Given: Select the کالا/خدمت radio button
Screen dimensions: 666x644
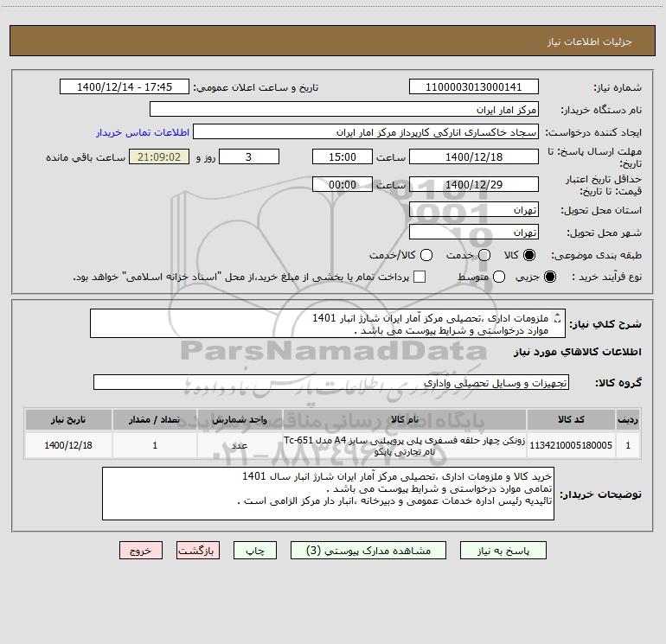Looking at the screenshot, I should [x=426, y=255].
